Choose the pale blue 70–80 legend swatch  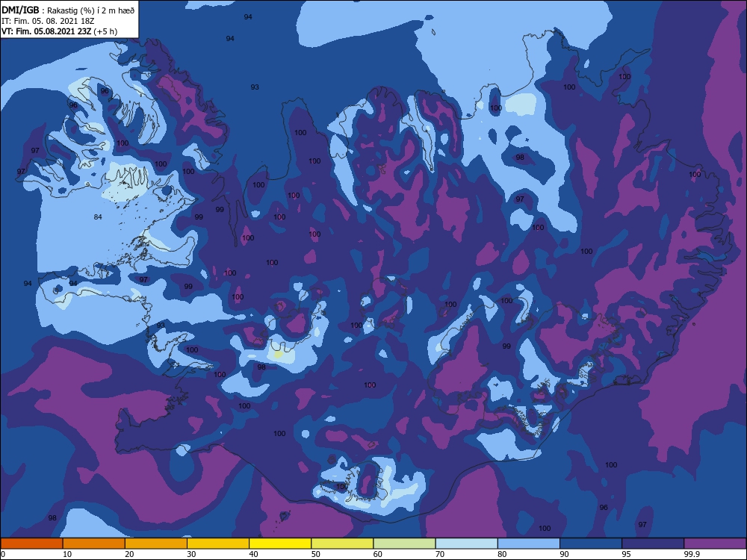[x=466, y=544]
